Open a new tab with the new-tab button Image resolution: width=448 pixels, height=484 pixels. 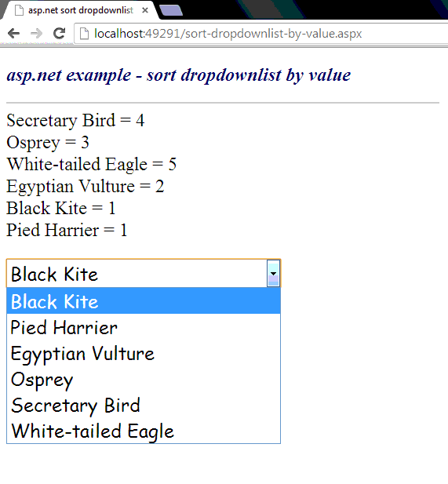click(171, 10)
